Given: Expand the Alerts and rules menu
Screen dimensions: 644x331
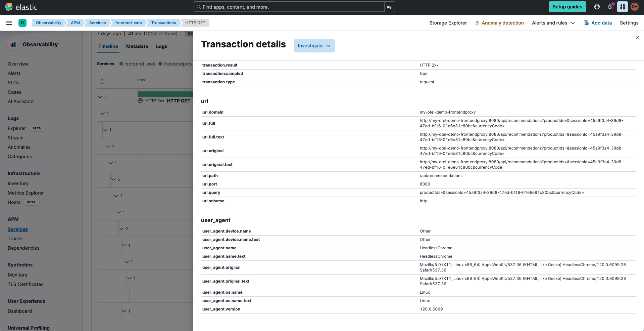Looking at the screenshot, I should pos(553,23).
